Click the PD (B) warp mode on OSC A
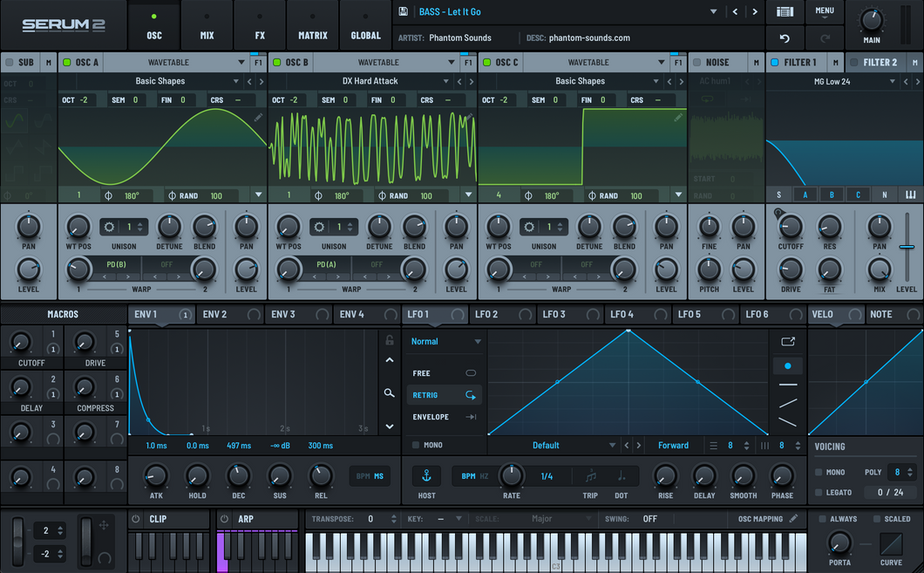Viewport: 924px width, 573px height. (x=116, y=264)
